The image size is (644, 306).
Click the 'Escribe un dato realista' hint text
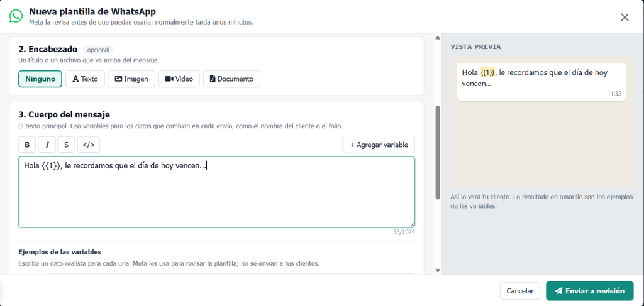(169, 263)
